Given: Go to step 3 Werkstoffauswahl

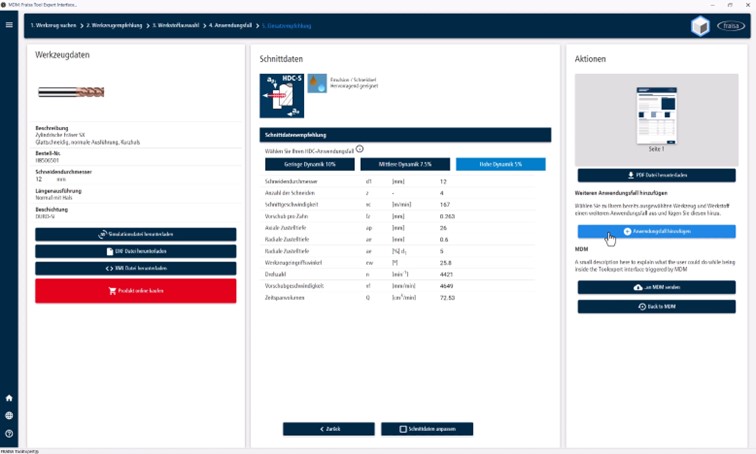Looking at the screenshot, I should 176,26.
